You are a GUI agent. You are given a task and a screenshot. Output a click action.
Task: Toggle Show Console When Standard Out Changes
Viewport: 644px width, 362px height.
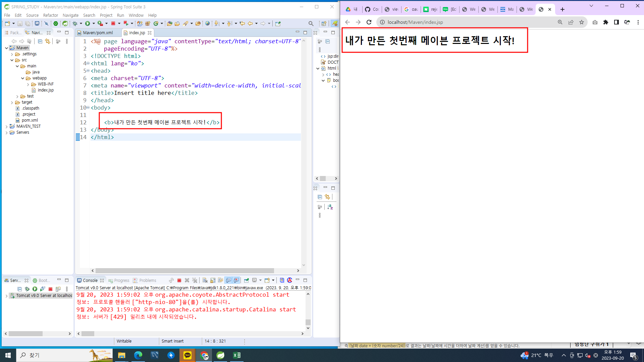tap(228, 281)
